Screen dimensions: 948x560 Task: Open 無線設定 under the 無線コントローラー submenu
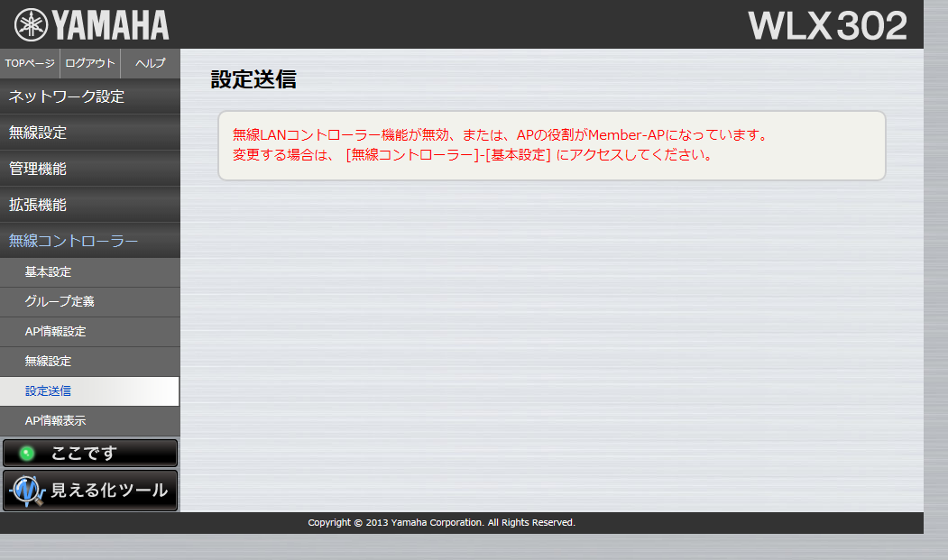(x=90, y=362)
